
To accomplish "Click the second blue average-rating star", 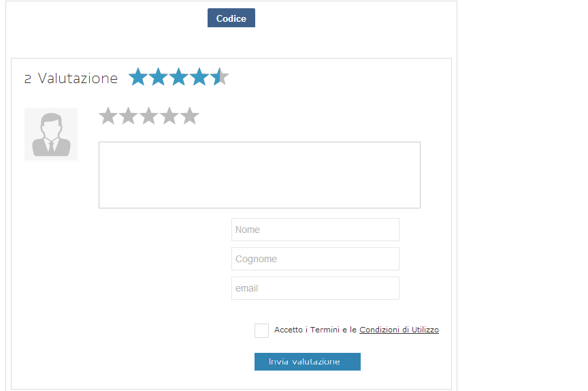I will (159, 76).
